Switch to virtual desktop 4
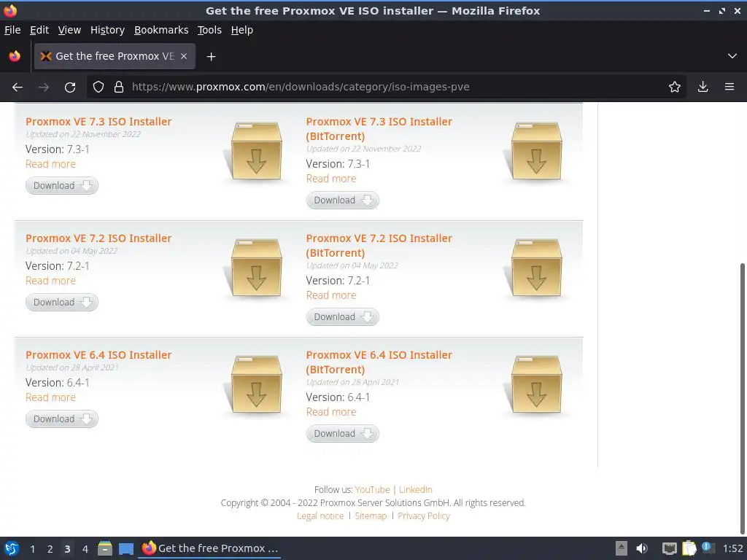This screenshot has width=747, height=560. (85, 549)
